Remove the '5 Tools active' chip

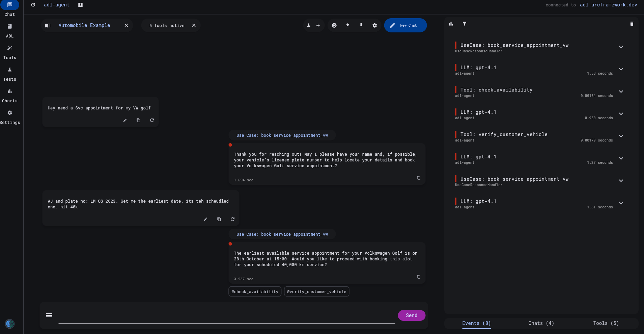click(194, 25)
